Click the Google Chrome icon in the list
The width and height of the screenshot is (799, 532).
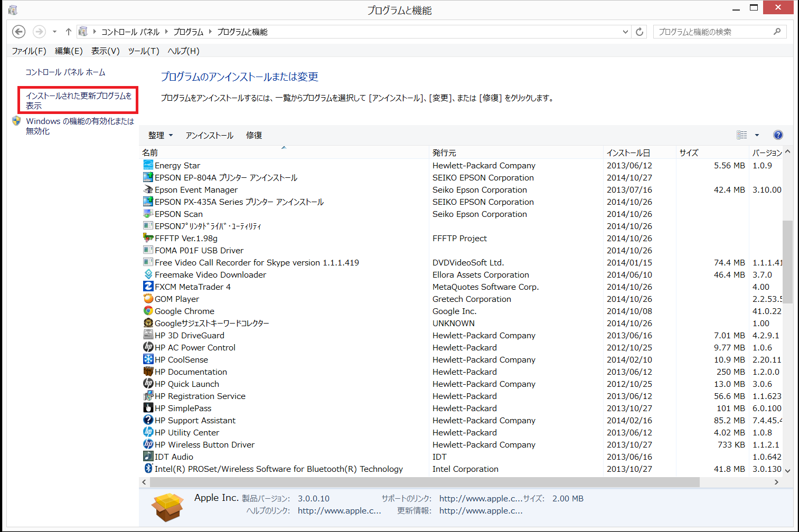click(148, 311)
